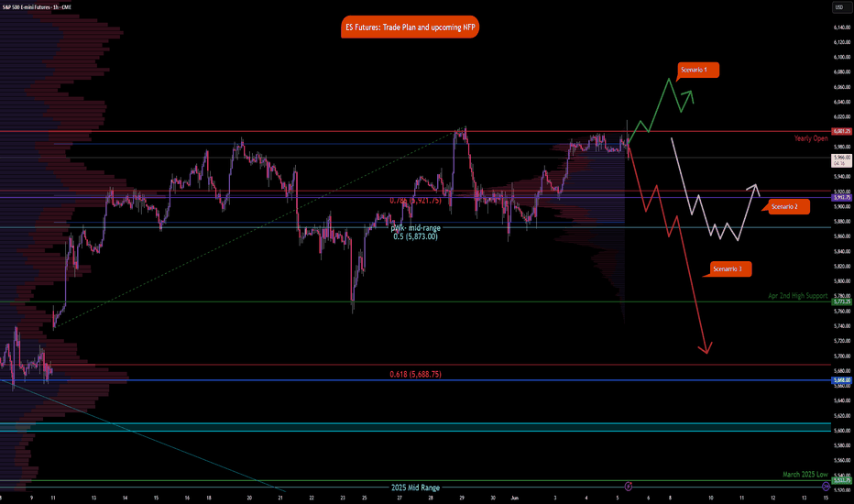
Task: Click the 0.786 fib level label
Action: click(416, 201)
